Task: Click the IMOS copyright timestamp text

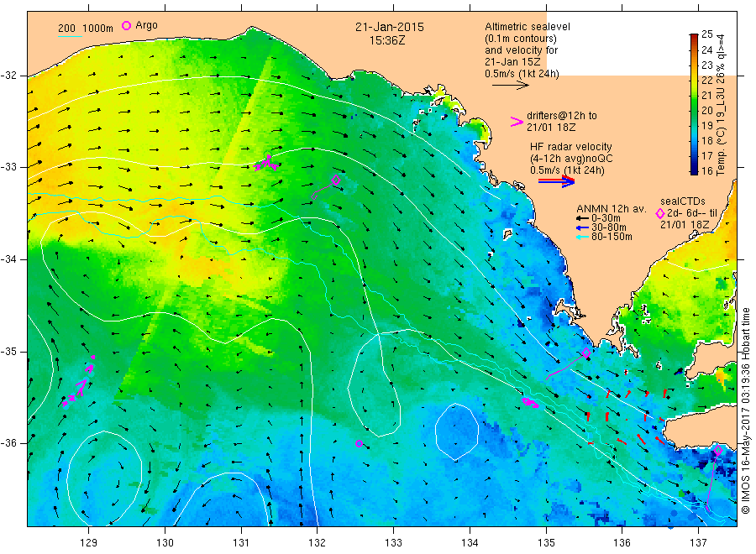Action: click(745, 410)
